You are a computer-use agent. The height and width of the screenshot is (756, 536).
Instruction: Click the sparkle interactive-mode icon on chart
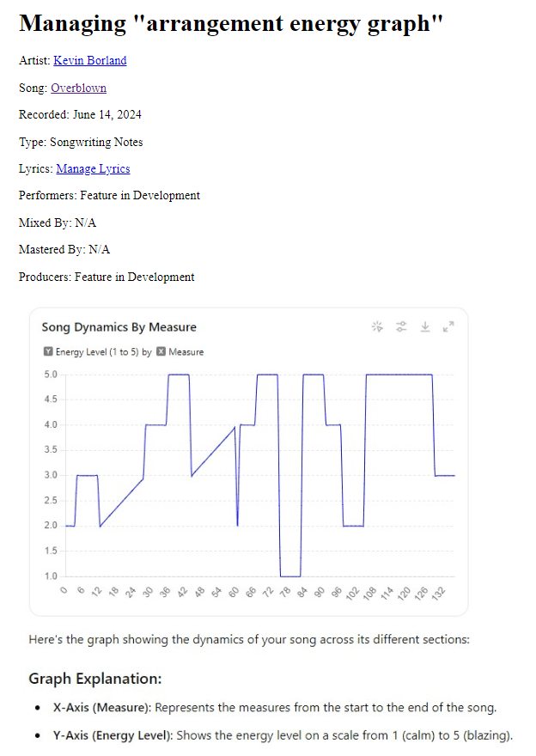tap(376, 326)
